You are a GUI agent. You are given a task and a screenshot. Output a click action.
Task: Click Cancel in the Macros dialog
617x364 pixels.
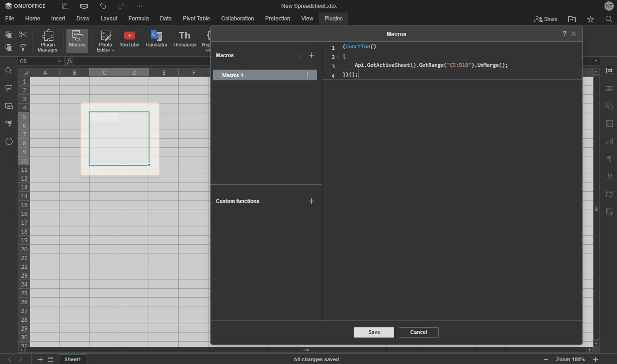[419, 332]
